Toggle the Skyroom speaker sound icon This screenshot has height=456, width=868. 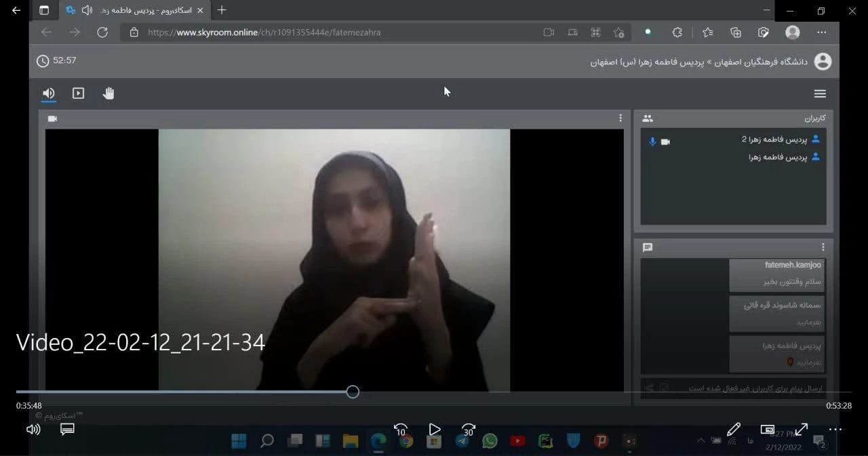click(49, 94)
